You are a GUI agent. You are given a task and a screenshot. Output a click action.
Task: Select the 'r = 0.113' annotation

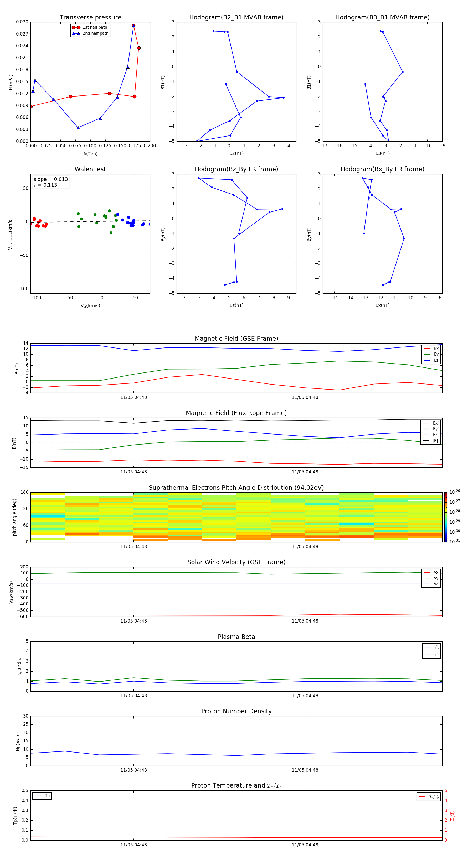45,185
